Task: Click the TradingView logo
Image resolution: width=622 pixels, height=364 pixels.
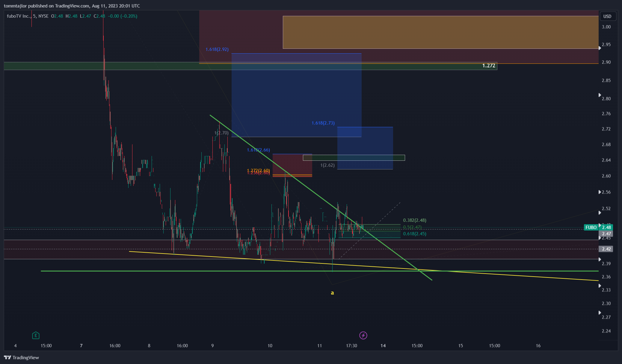Action: [x=21, y=357]
